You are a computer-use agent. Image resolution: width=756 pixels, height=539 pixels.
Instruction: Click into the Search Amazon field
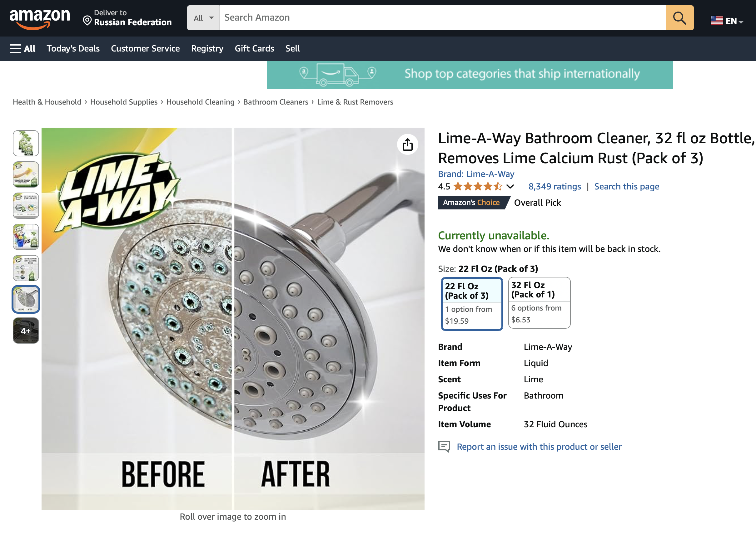442,18
